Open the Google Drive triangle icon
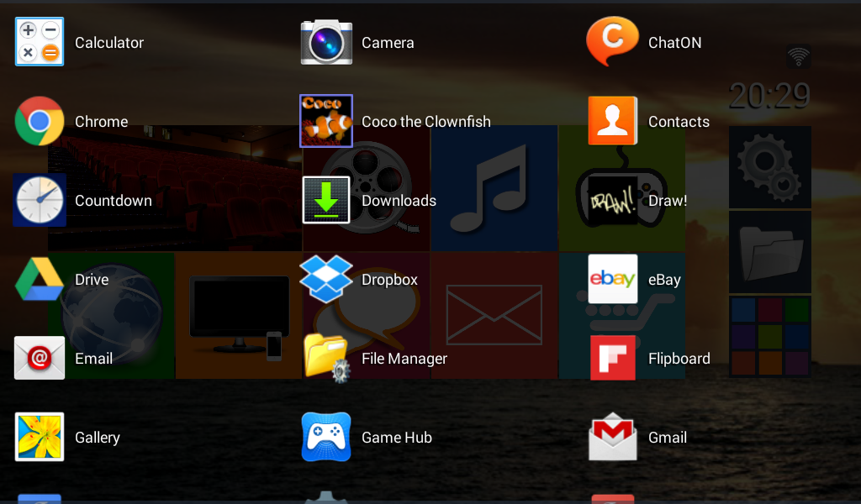Viewport: 861px width, 504px height. [40, 279]
